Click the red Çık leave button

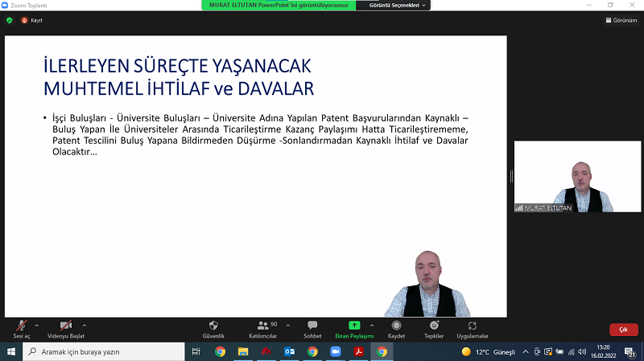point(623,330)
